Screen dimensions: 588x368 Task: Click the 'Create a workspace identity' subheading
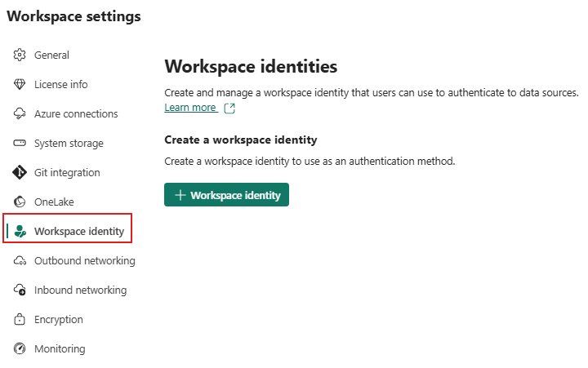tap(241, 140)
